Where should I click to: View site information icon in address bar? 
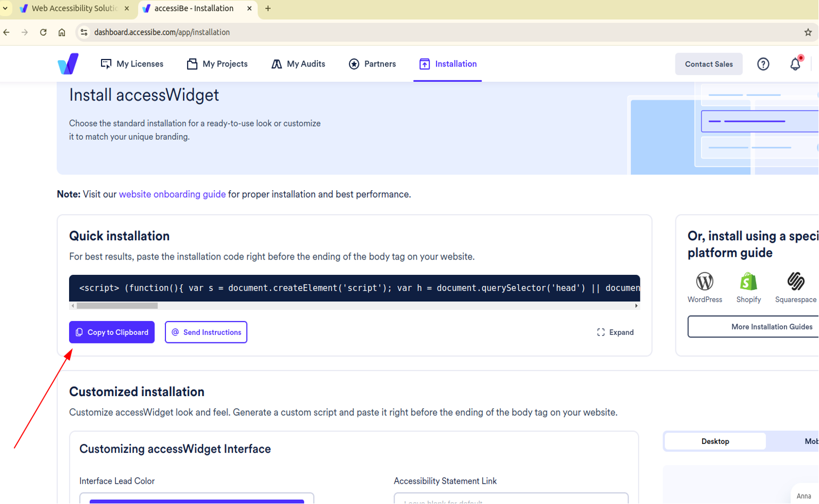(84, 32)
